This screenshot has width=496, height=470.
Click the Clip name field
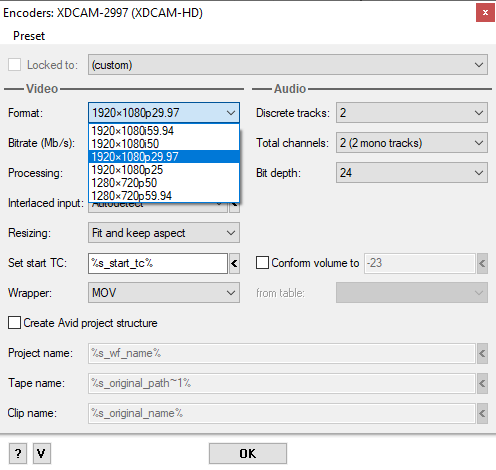(x=281, y=413)
